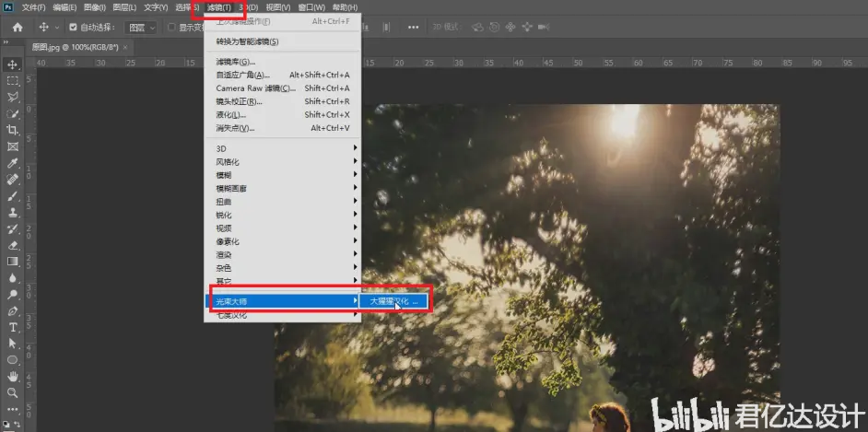Open the Edit Toolbar three-dots icon
Viewport: 868px width, 432px height.
[x=12, y=410]
